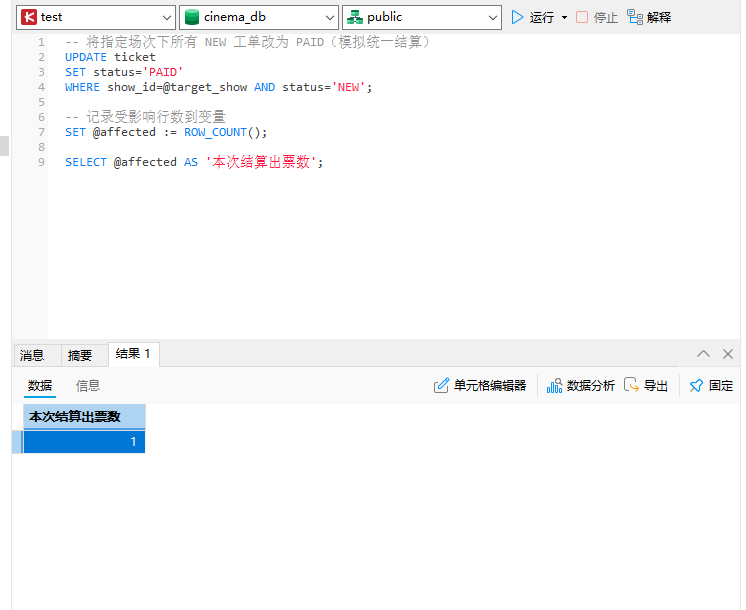Image resolution: width=746 pixels, height=610 pixels.
Task: Open the 数据 sub-tab
Action: pos(40,385)
